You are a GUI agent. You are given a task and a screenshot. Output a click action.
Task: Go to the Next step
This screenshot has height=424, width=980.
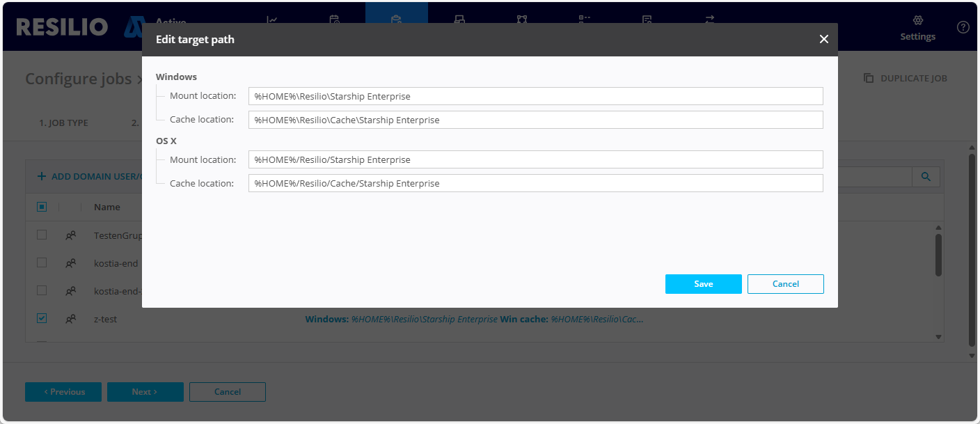[145, 392]
